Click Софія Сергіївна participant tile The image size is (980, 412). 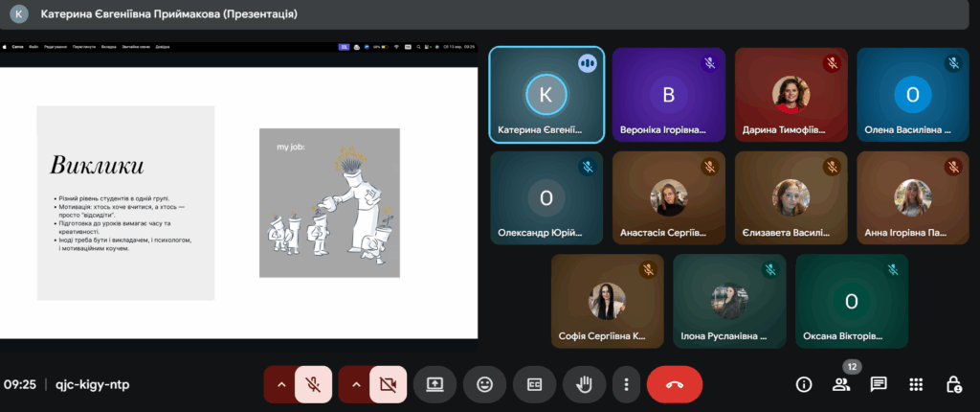coord(608,302)
